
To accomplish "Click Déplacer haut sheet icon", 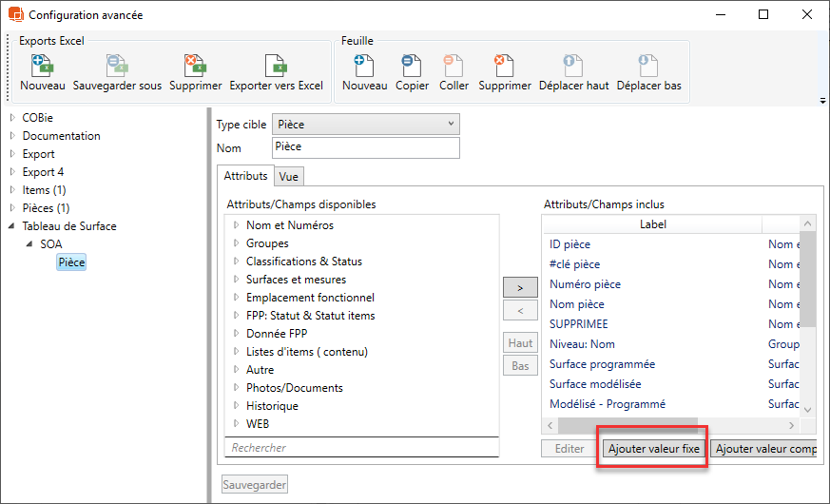I will click(x=573, y=66).
